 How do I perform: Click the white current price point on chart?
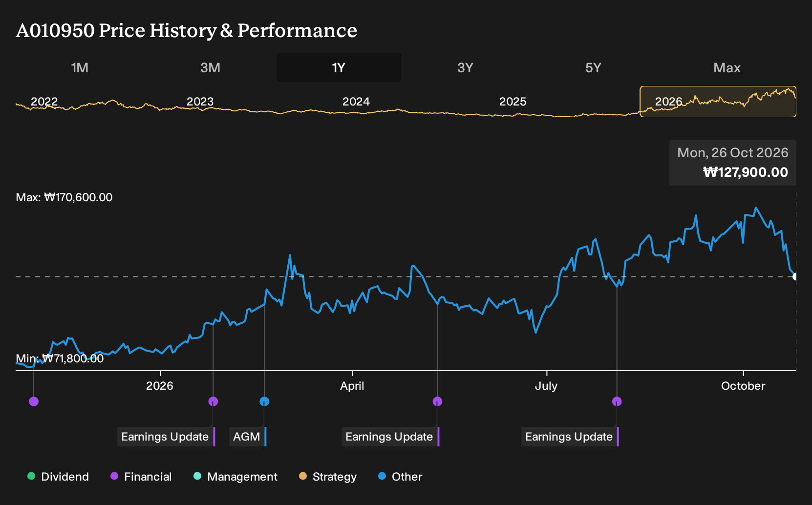click(x=795, y=276)
